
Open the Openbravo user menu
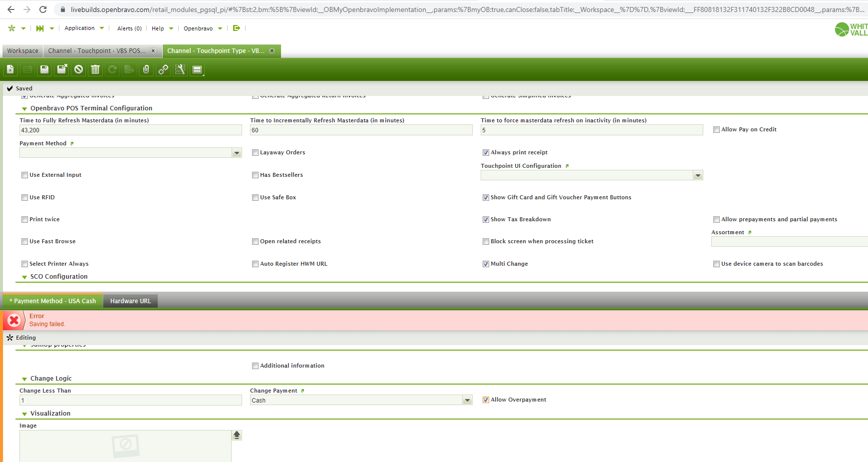coord(203,28)
